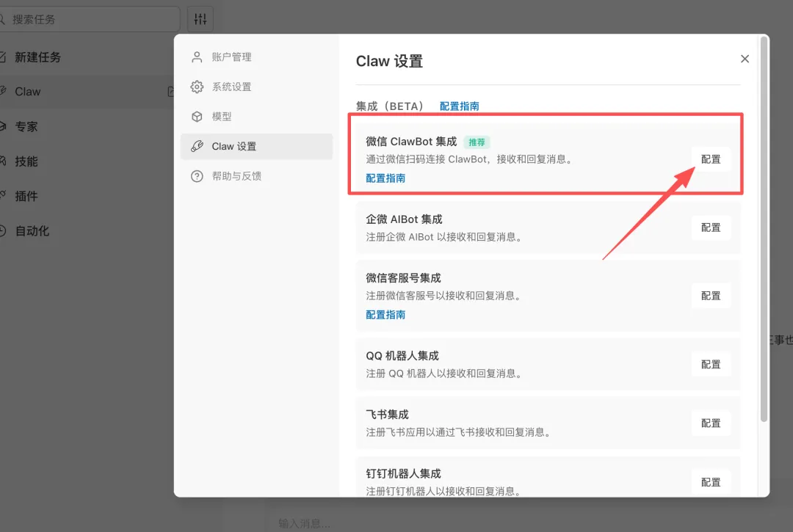
Task: Open 配置指南 link next to 集成 (BETA)
Action: (x=459, y=106)
